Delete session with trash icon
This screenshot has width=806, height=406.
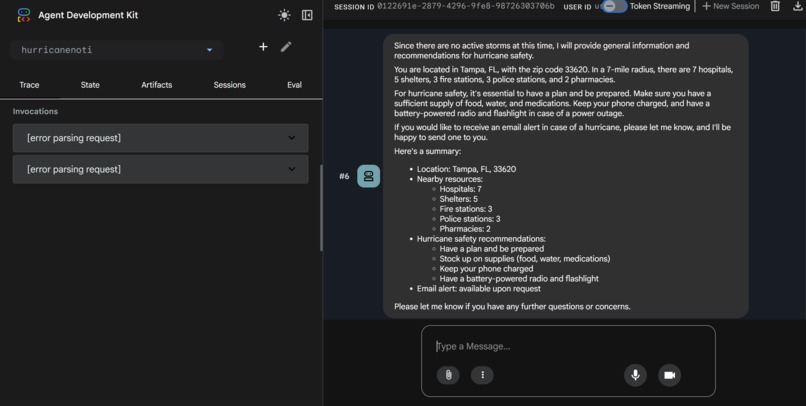775,6
